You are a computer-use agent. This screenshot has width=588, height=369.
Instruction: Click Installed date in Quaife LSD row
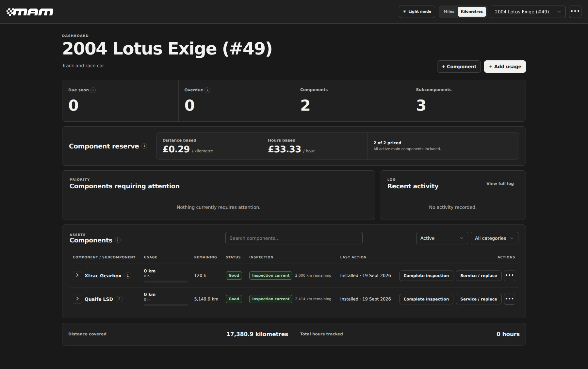click(365, 299)
